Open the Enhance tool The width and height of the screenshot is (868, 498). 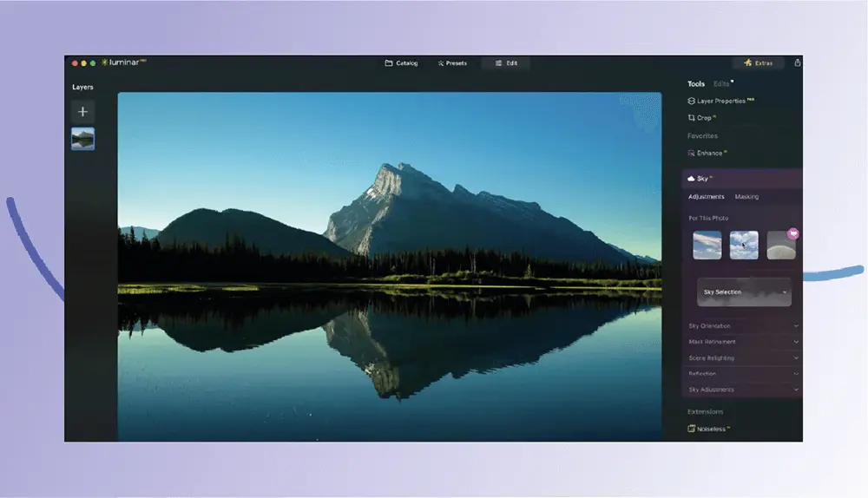(x=707, y=154)
